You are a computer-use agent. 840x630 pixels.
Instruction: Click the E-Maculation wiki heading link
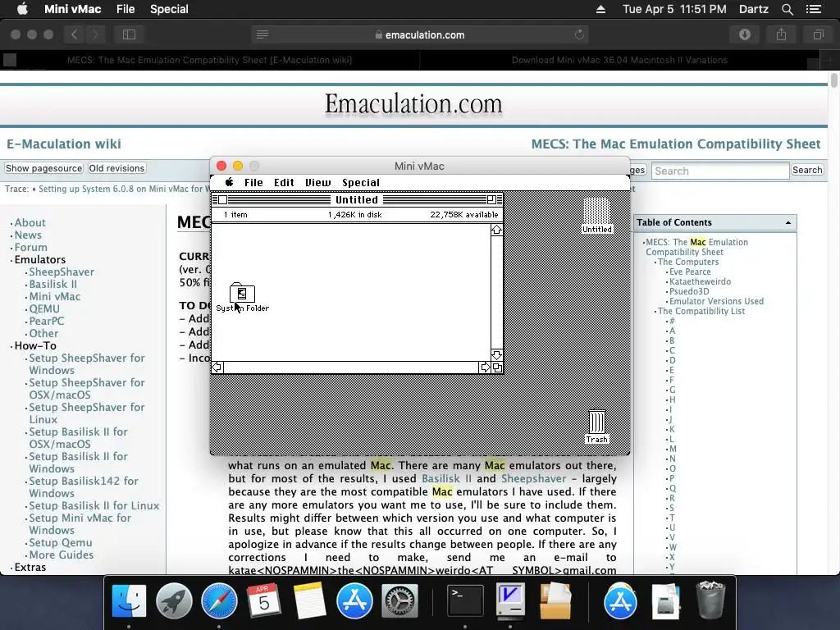point(64,144)
